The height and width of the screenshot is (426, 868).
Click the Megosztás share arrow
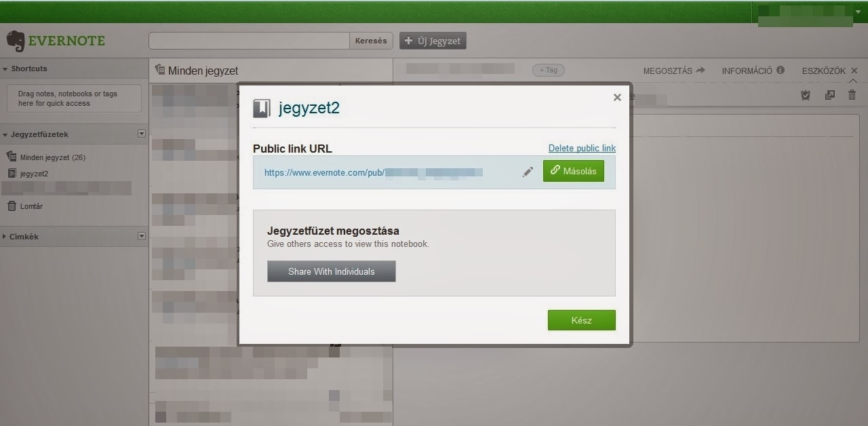point(701,70)
